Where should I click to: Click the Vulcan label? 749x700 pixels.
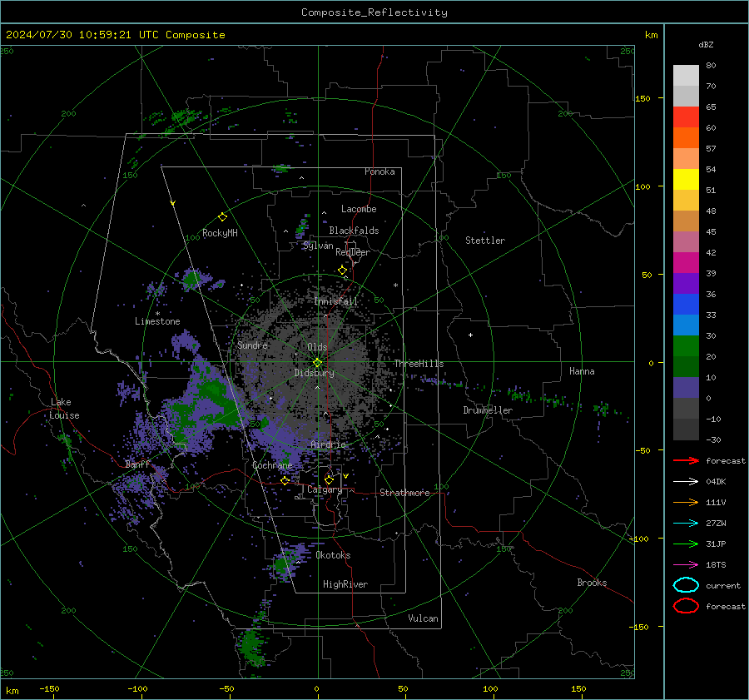coord(423,618)
